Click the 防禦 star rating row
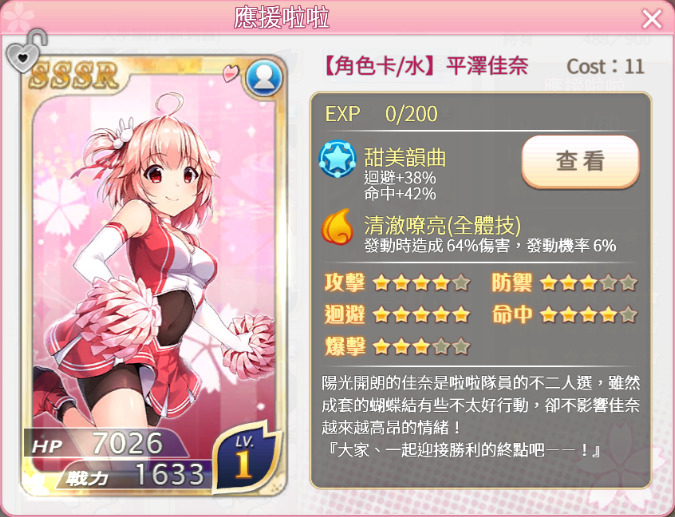 (x=564, y=283)
